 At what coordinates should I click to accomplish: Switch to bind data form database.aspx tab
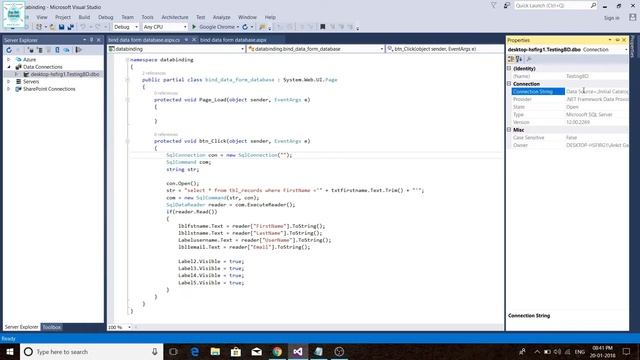(233, 40)
